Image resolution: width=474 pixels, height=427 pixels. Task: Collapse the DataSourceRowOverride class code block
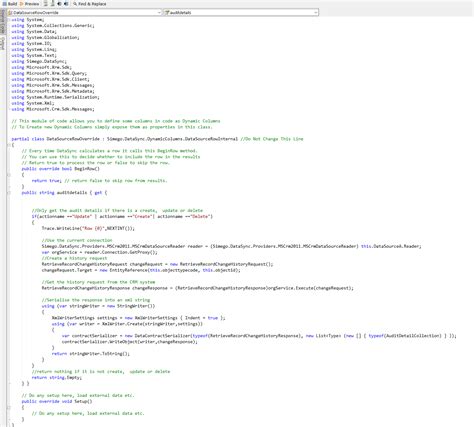9,145
